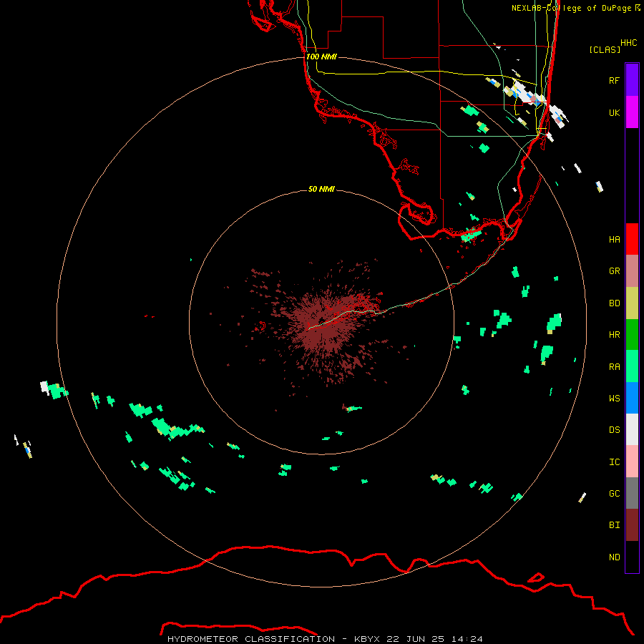Click the '50 NMI' range ring label
This screenshot has width=644, height=644.
[321, 189]
